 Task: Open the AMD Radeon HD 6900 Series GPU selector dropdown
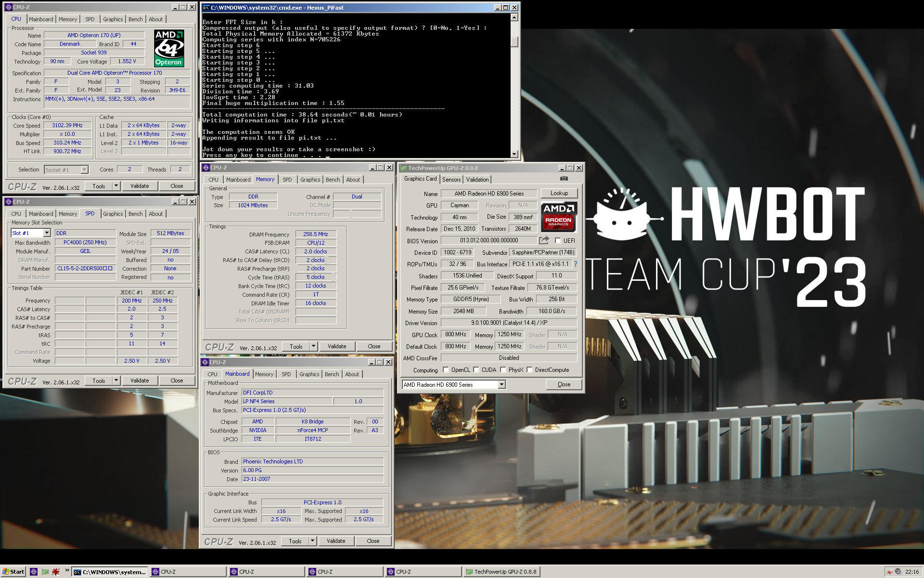[501, 384]
